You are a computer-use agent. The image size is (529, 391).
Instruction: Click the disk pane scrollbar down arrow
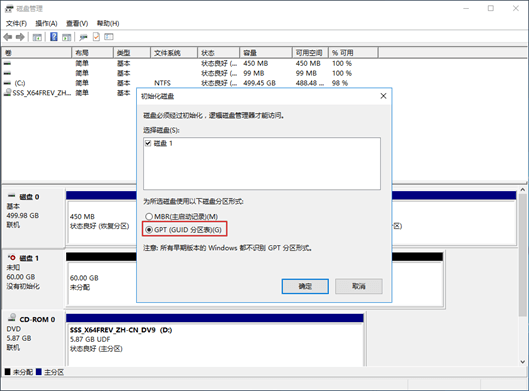pyautogui.click(x=523, y=362)
